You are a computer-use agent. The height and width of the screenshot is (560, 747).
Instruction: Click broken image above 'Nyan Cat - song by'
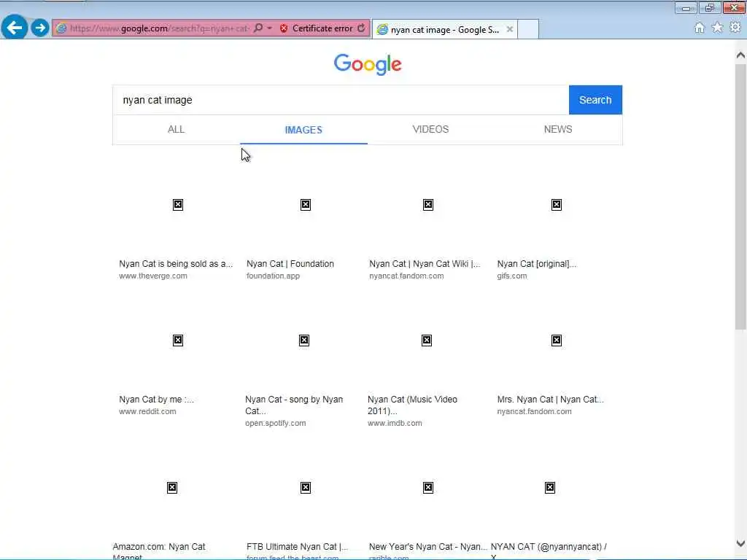coord(304,341)
